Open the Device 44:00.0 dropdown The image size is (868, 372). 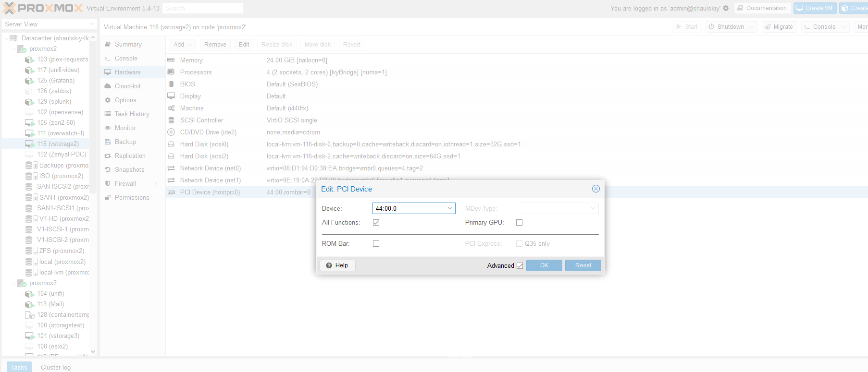point(450,208)
